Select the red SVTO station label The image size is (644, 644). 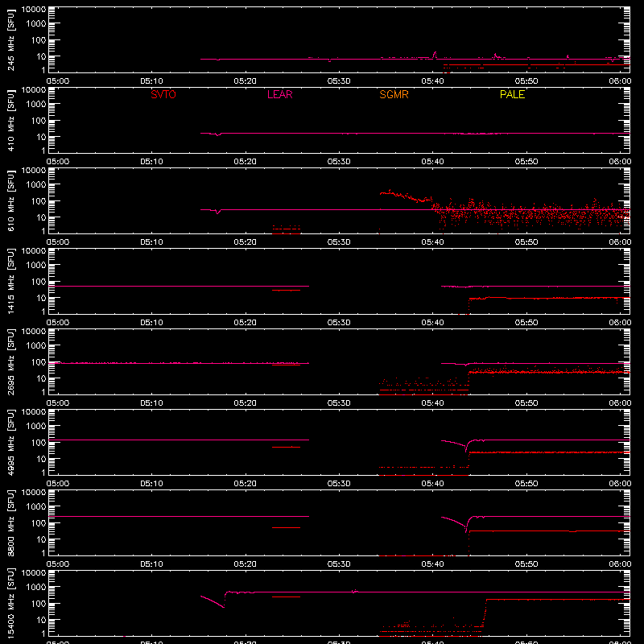pyautogui.click(x=163, y=94)
